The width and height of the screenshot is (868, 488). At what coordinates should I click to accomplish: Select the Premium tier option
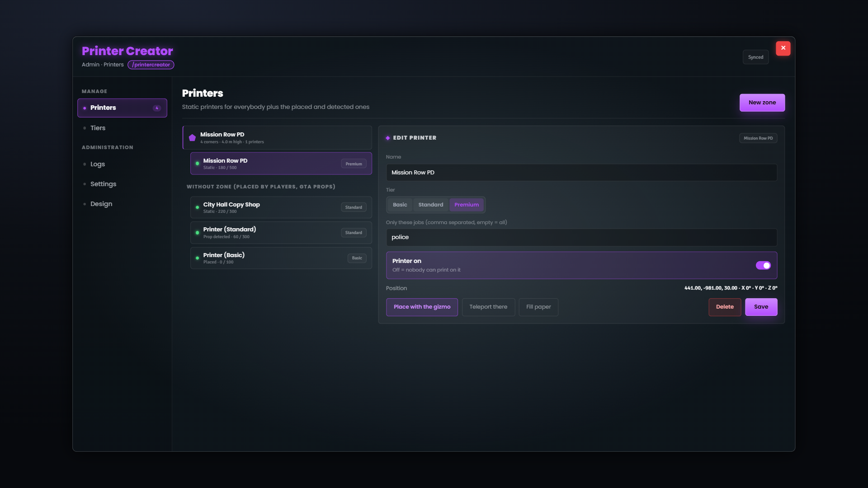(x=466, y=205)
